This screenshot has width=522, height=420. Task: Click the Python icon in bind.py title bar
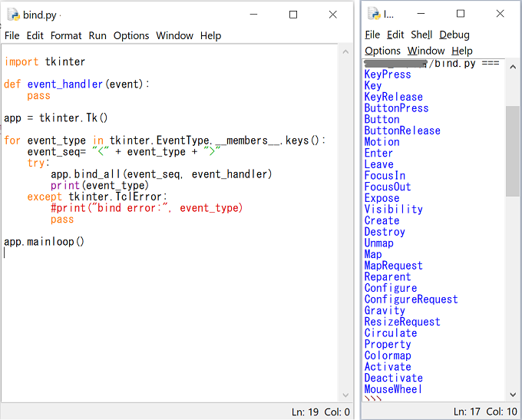pyautogui.click(x=13, y=15)
